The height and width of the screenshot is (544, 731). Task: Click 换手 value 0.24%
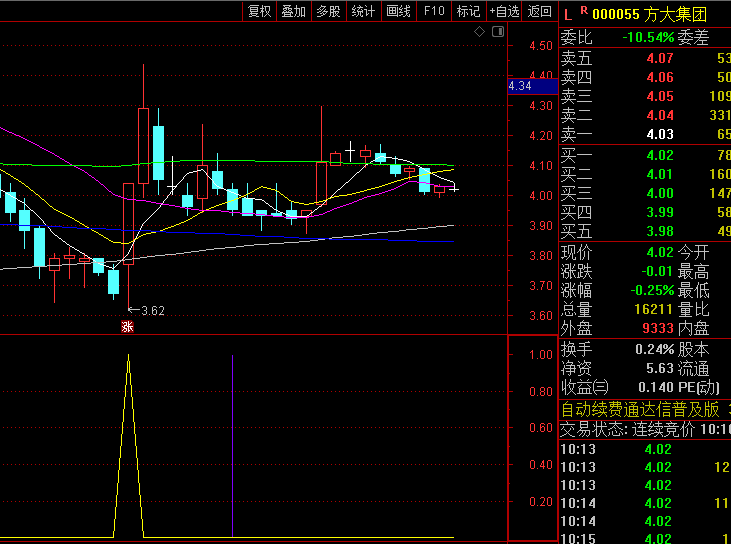pos(655,349)
